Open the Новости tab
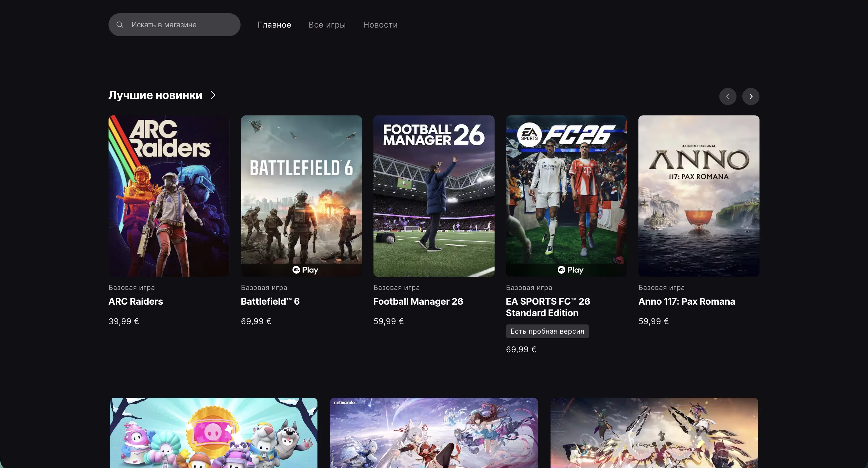868x468 pixels. point(380,25)
